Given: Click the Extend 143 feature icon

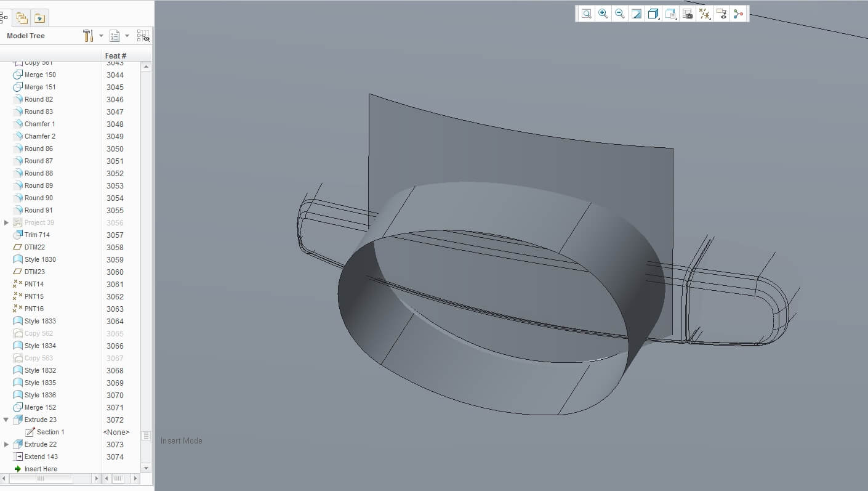Looking at the screenshot, I should 18,457.
